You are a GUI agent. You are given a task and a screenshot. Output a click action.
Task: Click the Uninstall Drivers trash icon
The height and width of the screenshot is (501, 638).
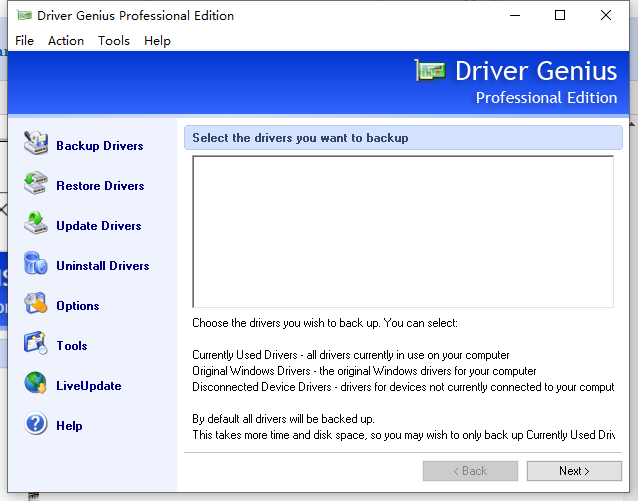[35, 263]
